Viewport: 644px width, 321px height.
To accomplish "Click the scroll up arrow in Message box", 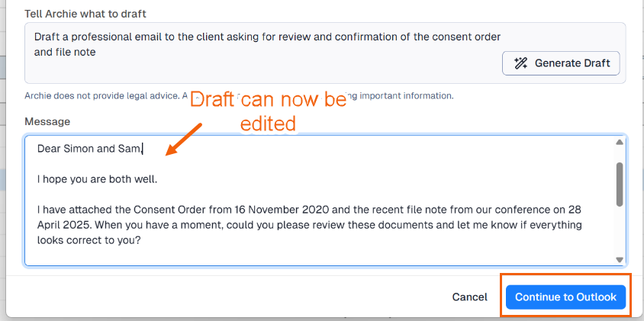I will coord(620,143).
